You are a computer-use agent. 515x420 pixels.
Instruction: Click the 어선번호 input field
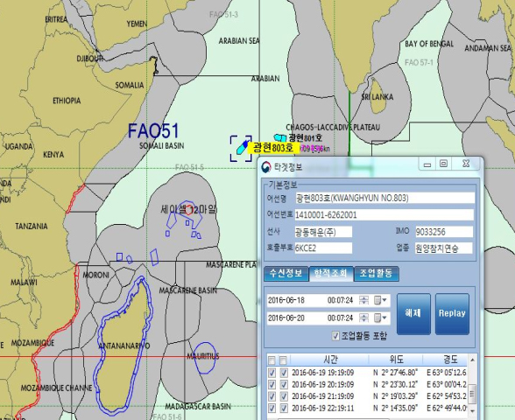(384, 215)
